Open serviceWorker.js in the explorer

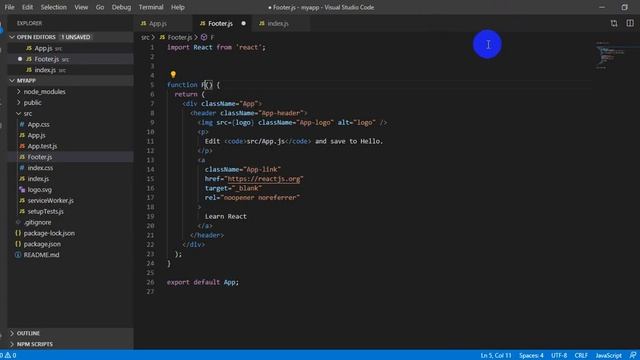pyautogui.click(x=70, y=201)
